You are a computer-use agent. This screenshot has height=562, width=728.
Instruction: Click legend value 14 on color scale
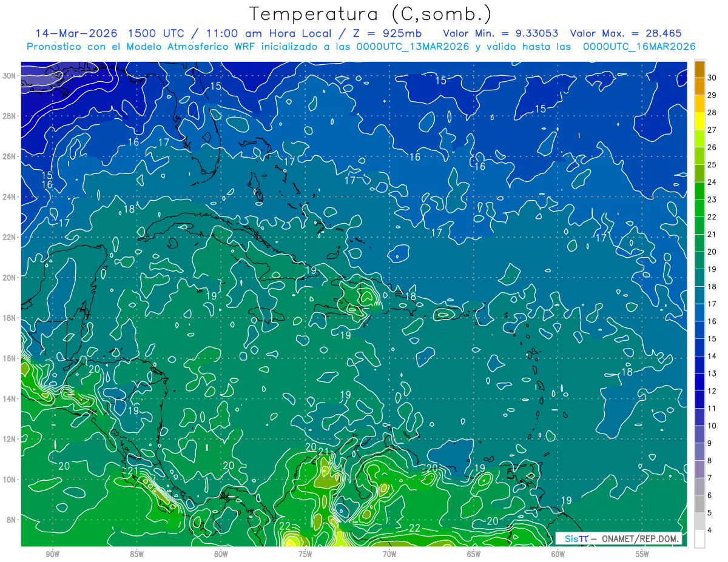[712, 356]
